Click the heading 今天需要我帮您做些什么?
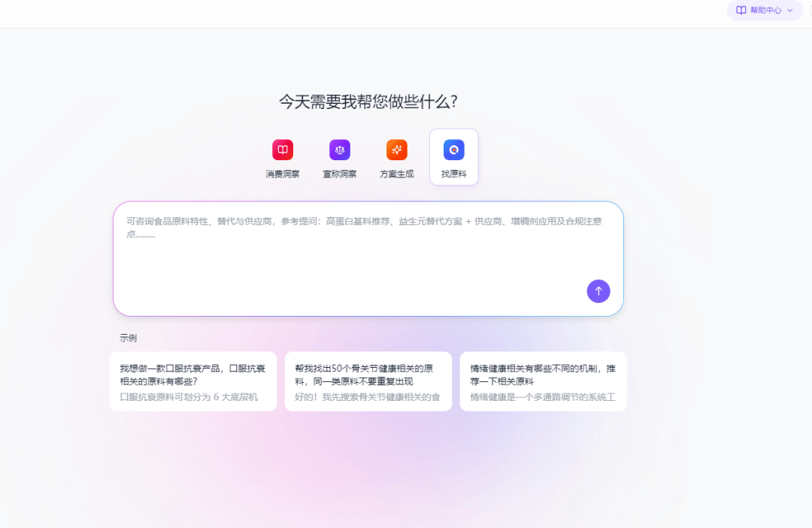The width and height of the screenshot is (812, 528). 368,102
